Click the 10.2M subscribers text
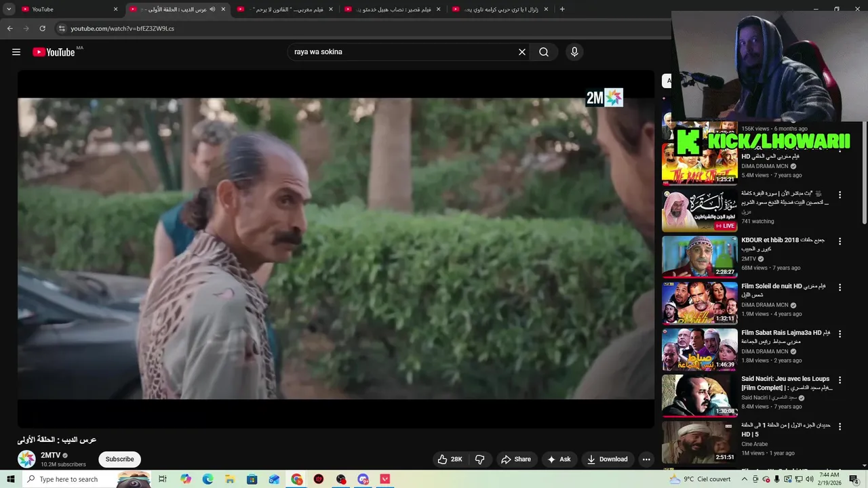Viewport: 868px width, 488px height. [x=63, y=464]
